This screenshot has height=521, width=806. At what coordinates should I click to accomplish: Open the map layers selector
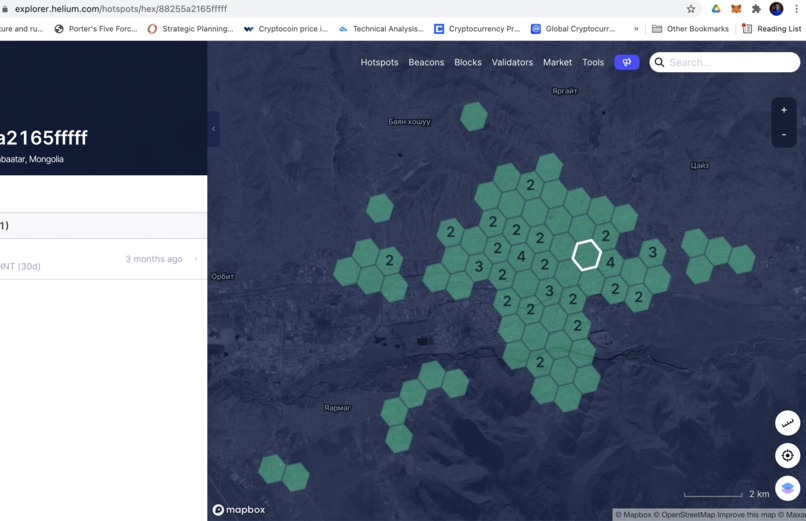point(787,488)
